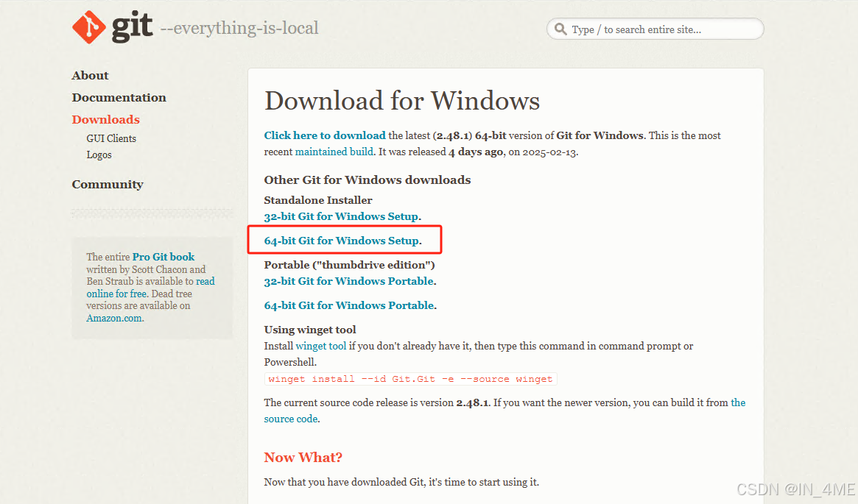Click the magnifier icon in search box
This screenshot has width=858, height=504.
click(560, 29)
